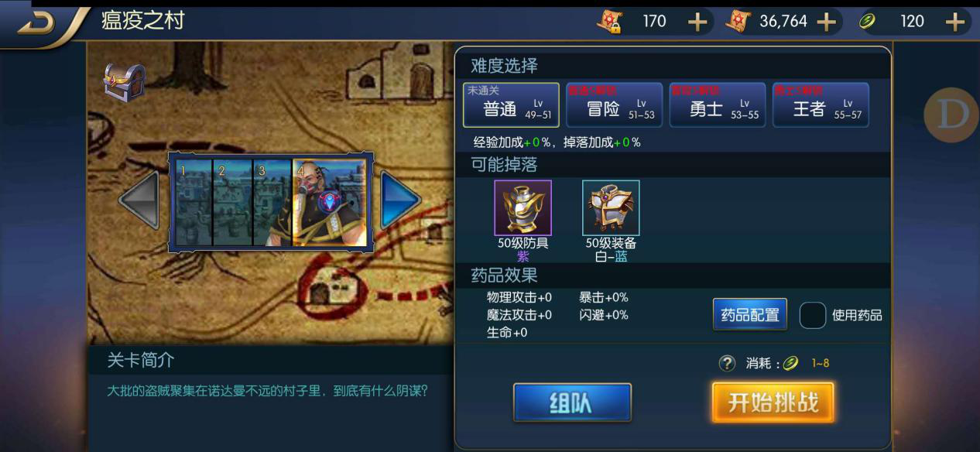Image resolution: width=980 pixels, height=452 pixels.
Task: Enable the 使用药品 checkbox
Action: (x=812, y=315)
